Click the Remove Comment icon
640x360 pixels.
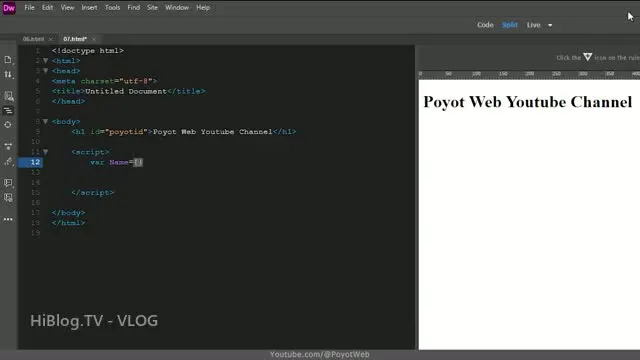point(8,198)
